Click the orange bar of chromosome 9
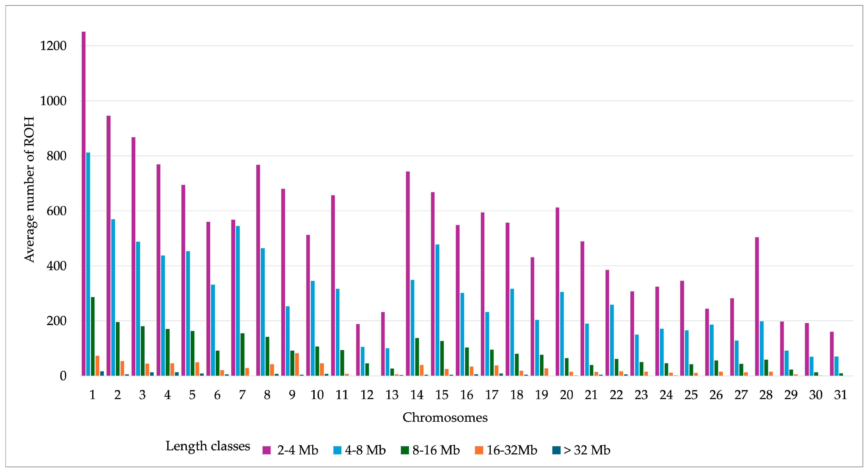 pos(297,364)
